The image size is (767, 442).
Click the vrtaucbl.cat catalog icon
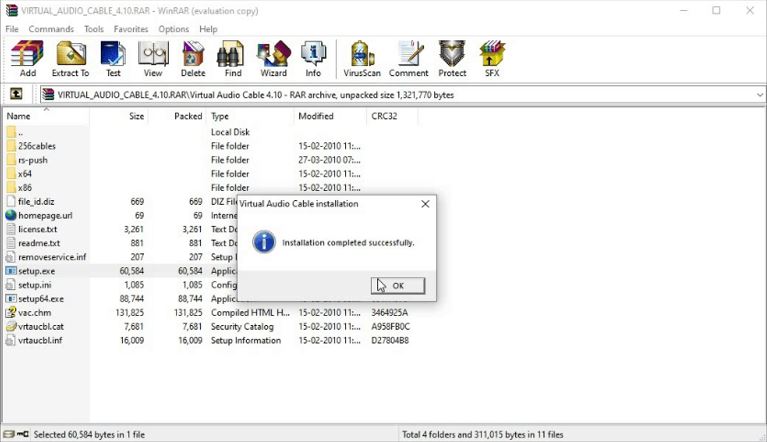11,326
